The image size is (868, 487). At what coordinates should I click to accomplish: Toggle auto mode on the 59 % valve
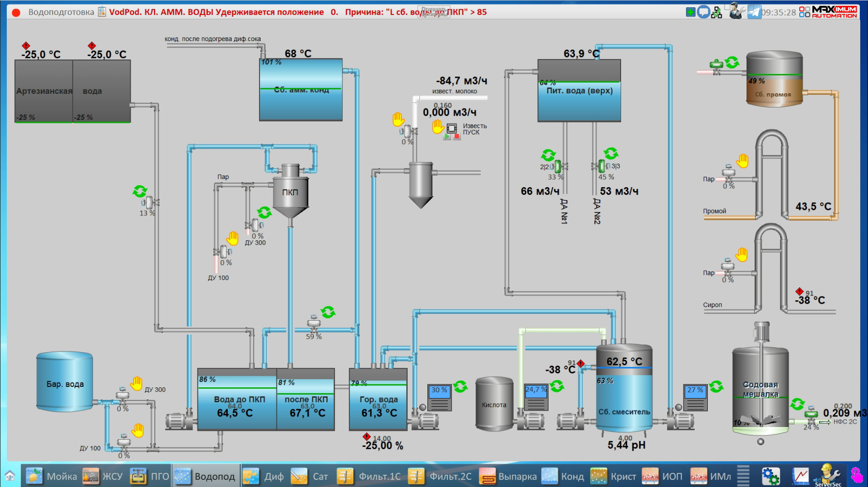pos(328,312)
